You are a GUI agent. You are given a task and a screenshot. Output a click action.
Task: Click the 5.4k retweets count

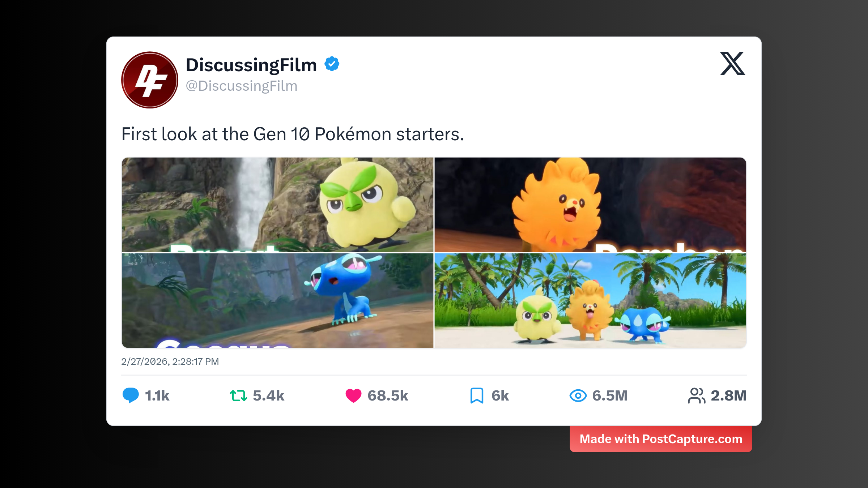click(268, 395)
